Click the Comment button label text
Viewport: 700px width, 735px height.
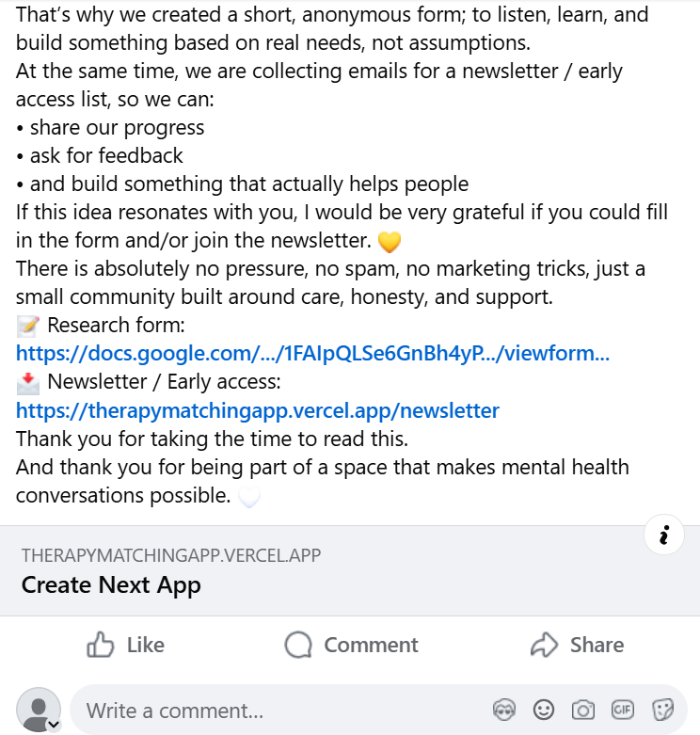[x=371, y=645]
